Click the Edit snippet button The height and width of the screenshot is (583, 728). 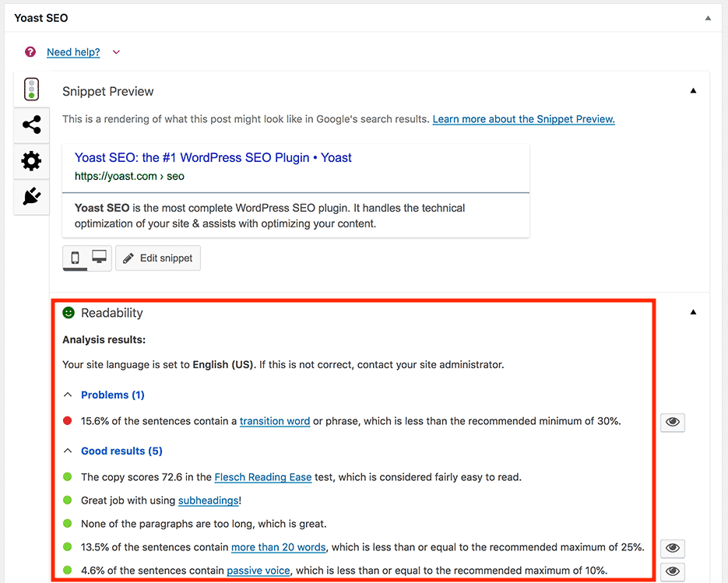158,258
